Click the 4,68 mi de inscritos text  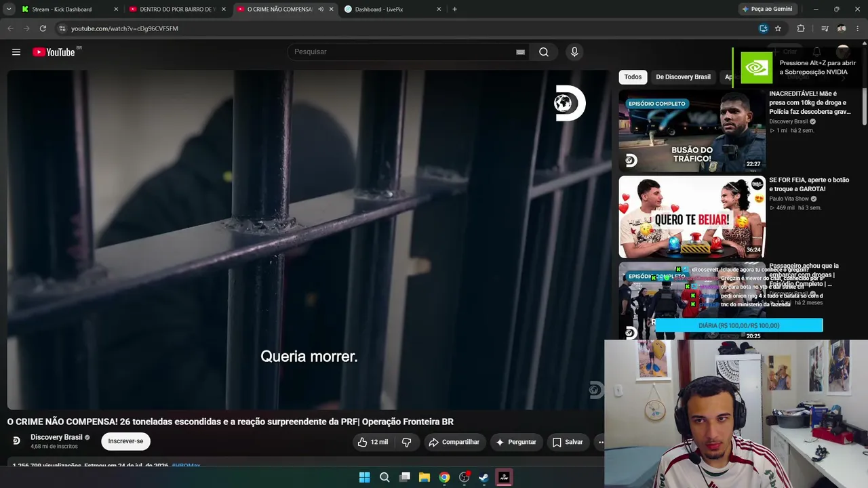(54, 447)
